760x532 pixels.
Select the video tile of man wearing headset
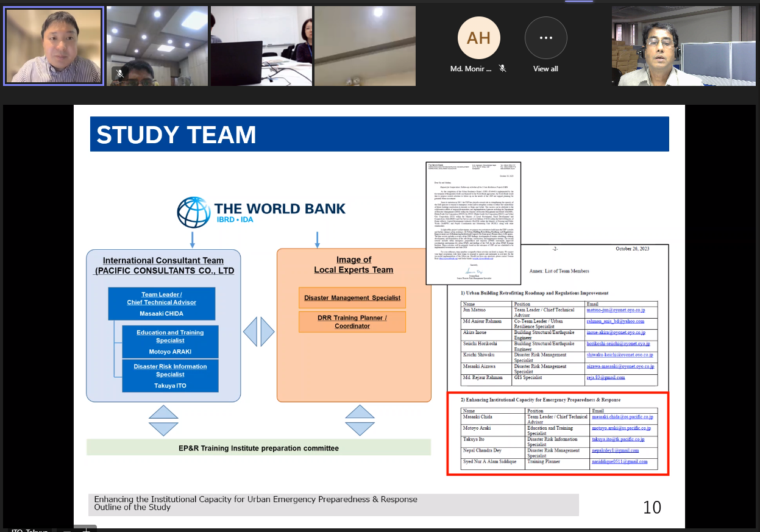coord(683,46)
